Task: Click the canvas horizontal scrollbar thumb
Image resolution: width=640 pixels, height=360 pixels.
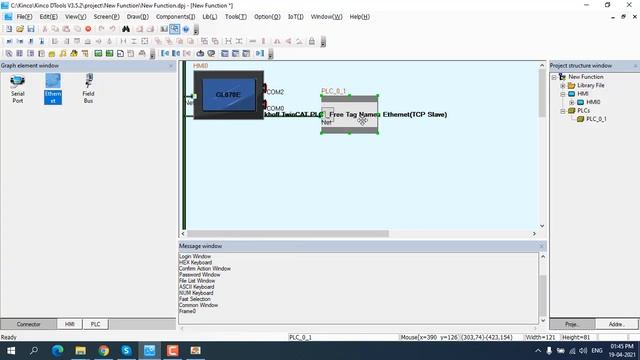Action: click(x=288, y=234)
